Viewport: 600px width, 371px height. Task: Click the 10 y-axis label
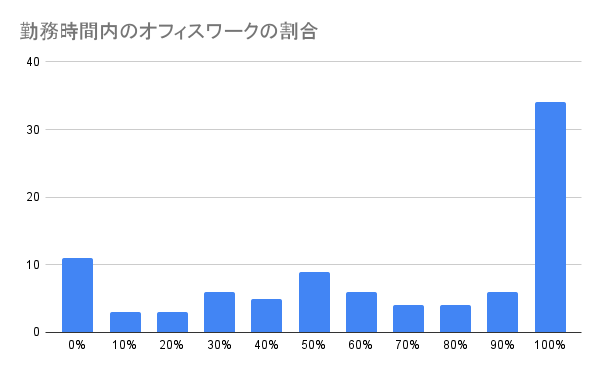pyautogui.click(x=33, y=265)
